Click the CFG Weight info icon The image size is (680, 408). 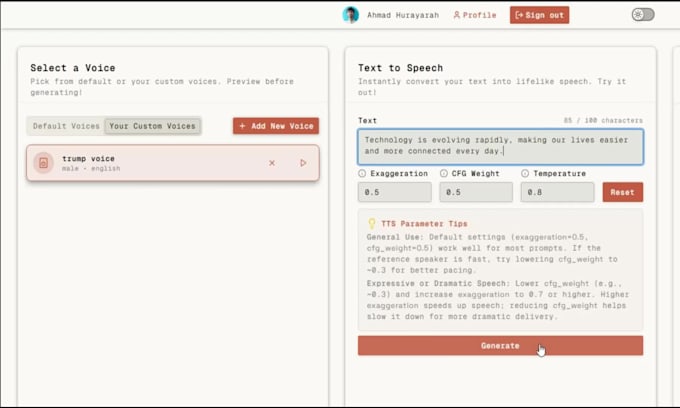tap(444, 173)
